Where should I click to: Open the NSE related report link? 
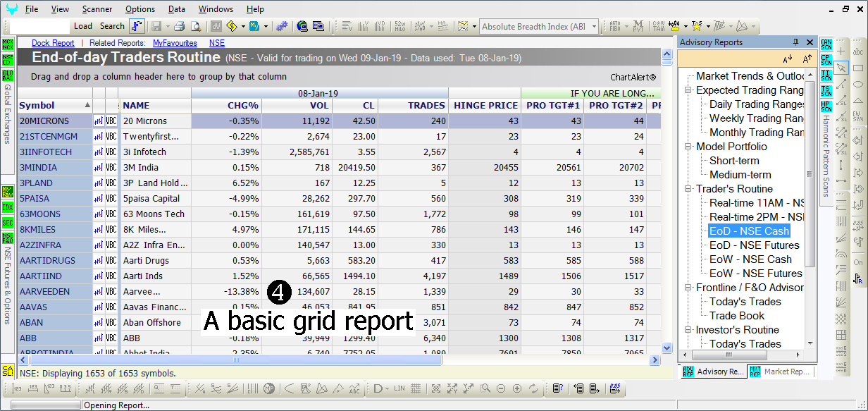point(217,43)
